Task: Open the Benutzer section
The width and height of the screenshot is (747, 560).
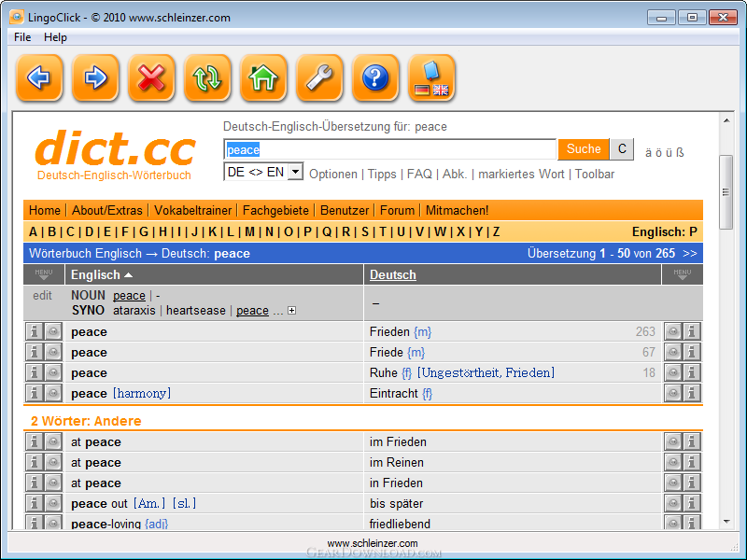Action: [x=345, y=210]
